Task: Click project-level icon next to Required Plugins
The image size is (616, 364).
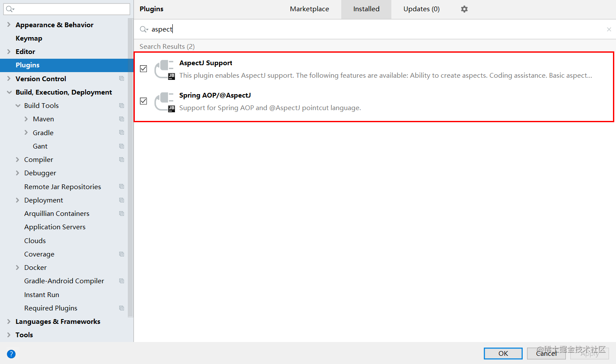Action: tap(121, 308)
